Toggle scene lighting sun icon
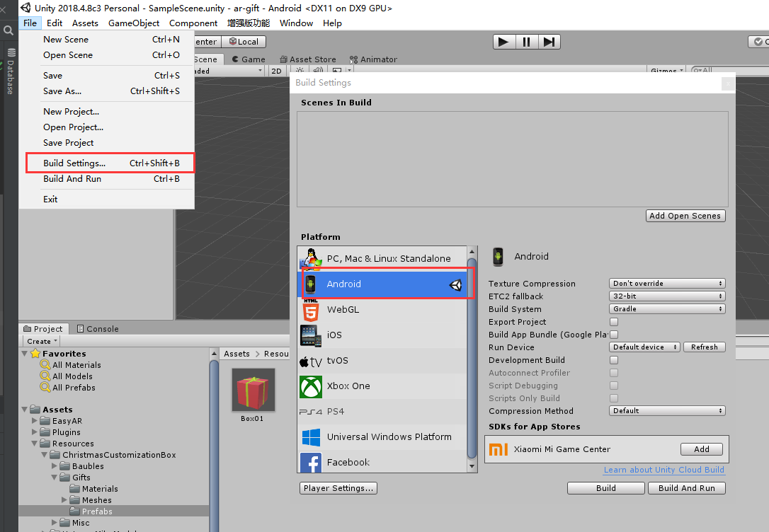 (300, 71)
